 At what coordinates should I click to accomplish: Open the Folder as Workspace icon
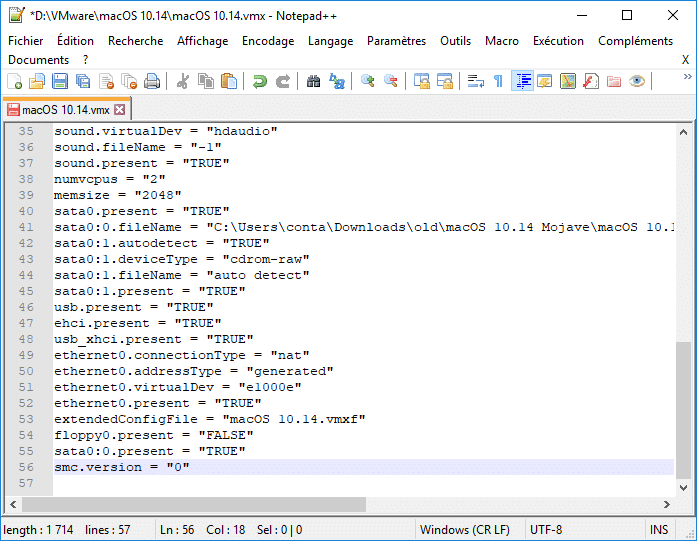(x=614, y=81)
